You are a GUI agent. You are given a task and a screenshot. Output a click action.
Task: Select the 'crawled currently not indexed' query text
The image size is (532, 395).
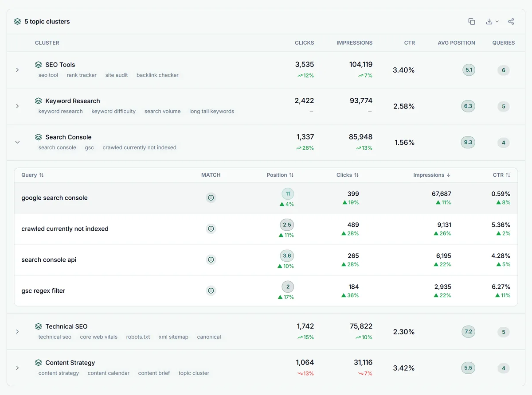[65, 229]
